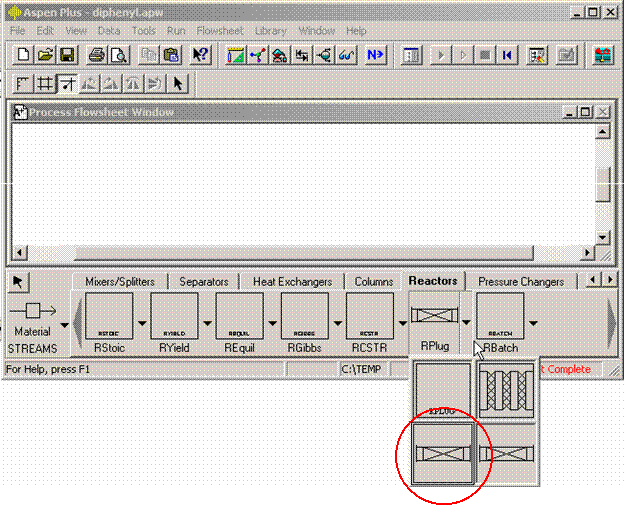The image size is (624, 506).
Task: Toggle the arrow pointer tool in second toolbar
Action: [178, 84]
